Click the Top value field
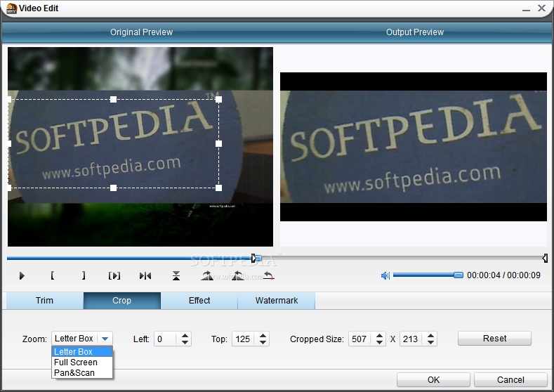 pos(244,339)
